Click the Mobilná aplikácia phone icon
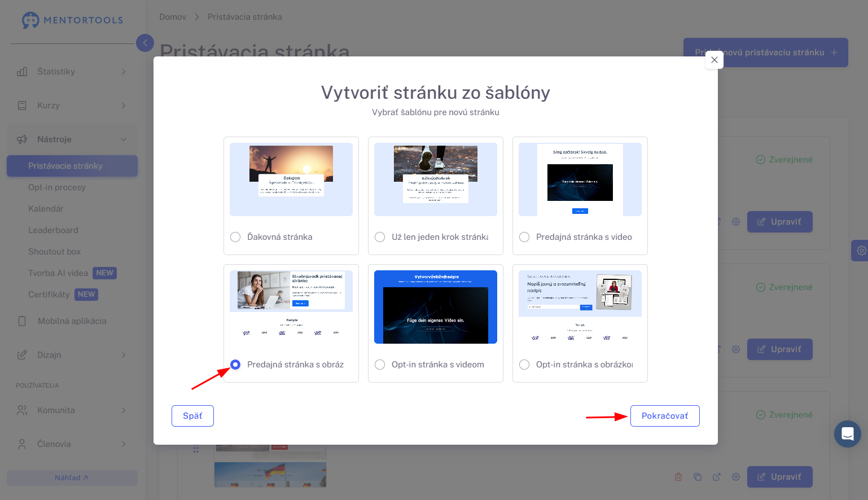Image resolution: width=868 pixels, height=500 pixels. tap(22, 321)
